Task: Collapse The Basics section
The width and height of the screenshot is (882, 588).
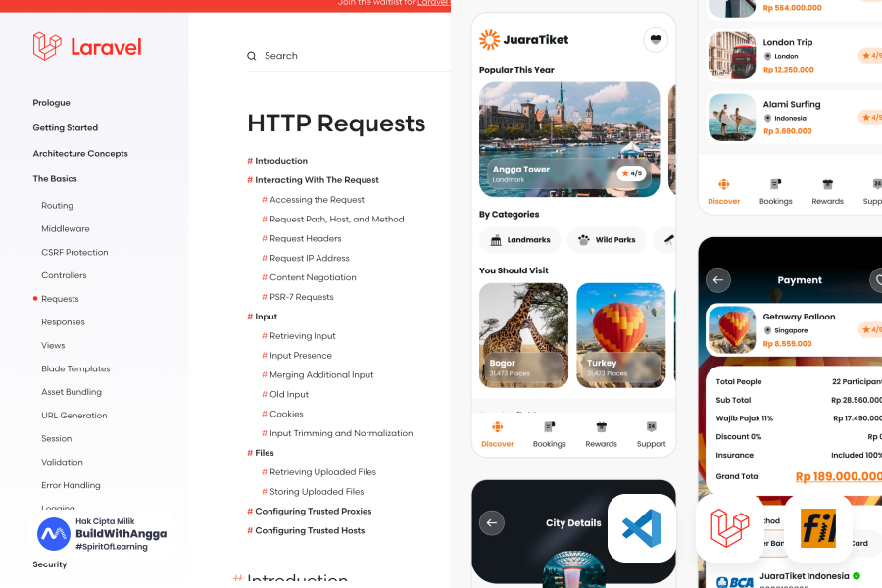Action: pyautogui.click(x=54, y=178)
